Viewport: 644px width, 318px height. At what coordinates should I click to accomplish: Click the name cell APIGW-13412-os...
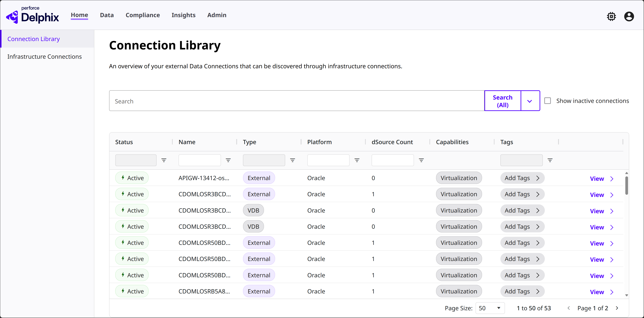point(204,178)
